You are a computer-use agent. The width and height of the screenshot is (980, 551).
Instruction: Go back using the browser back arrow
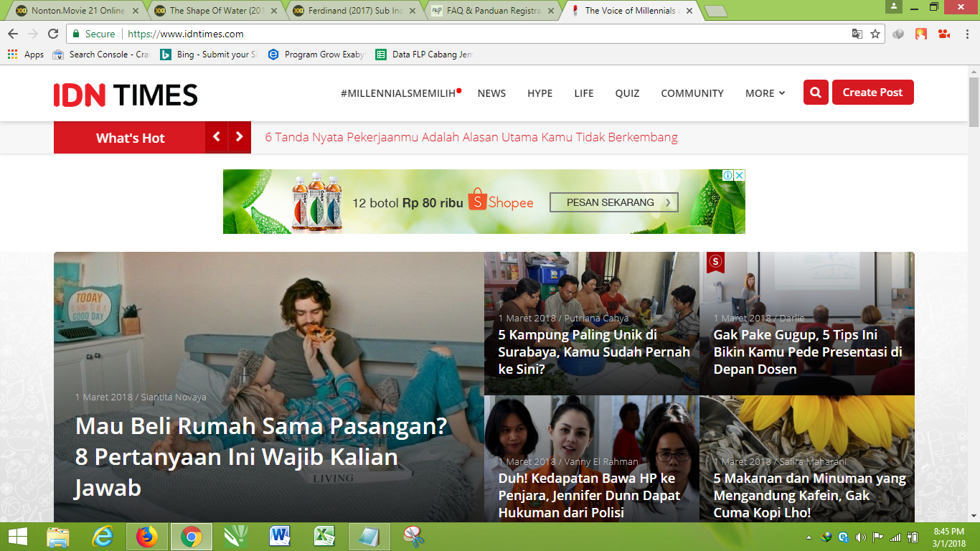tap(13, 34)
